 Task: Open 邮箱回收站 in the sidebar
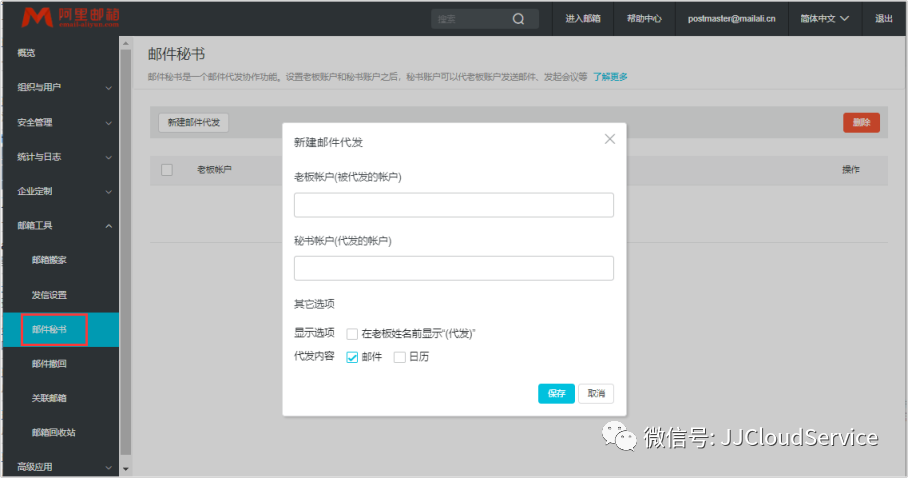53,432
